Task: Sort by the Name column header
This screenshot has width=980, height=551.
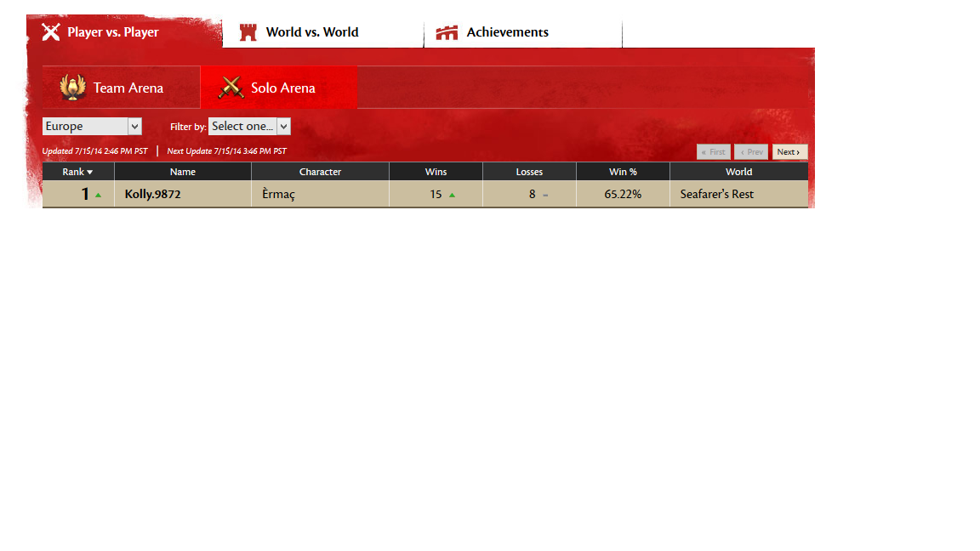Action: coord(183,172)
